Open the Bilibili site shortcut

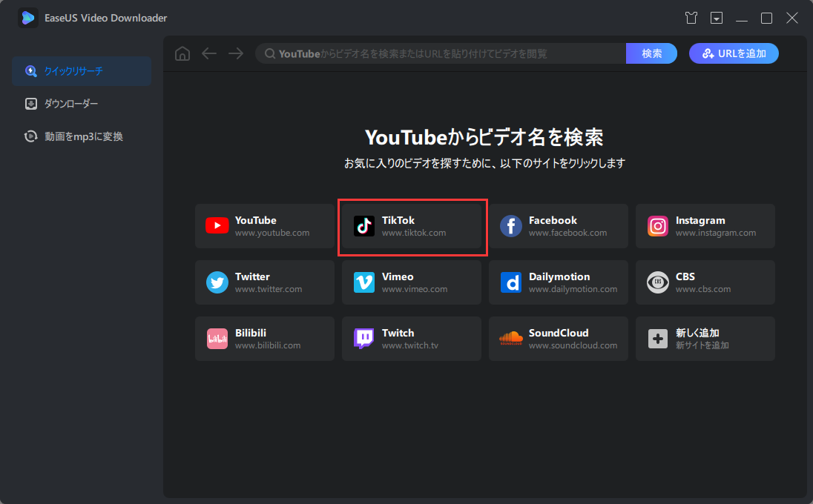point(265,339)
